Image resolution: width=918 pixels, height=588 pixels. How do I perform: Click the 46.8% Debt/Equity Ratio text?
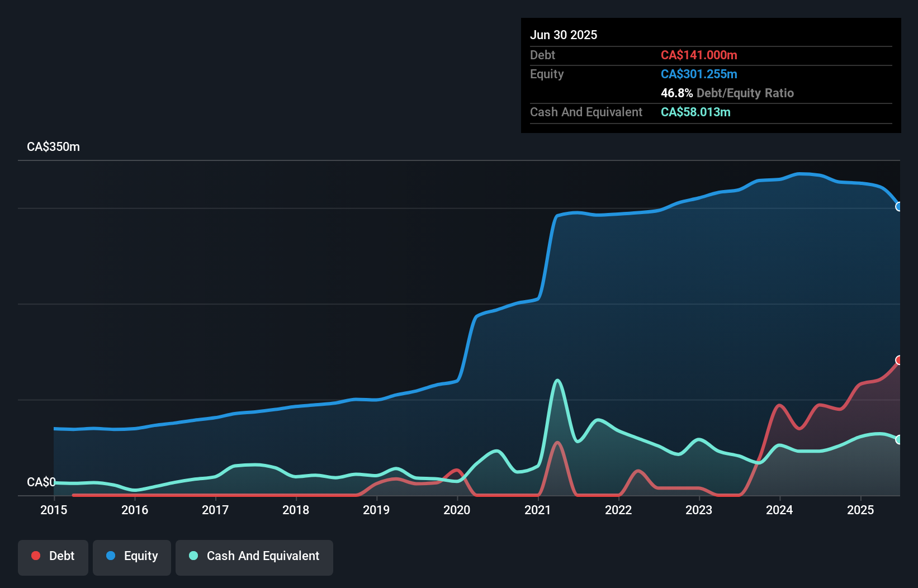[x=727, y=93]
